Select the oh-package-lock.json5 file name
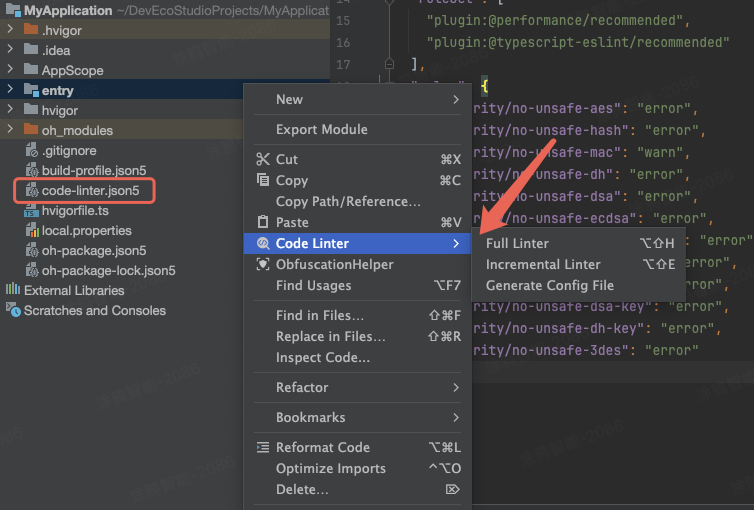 click(109, 271)
